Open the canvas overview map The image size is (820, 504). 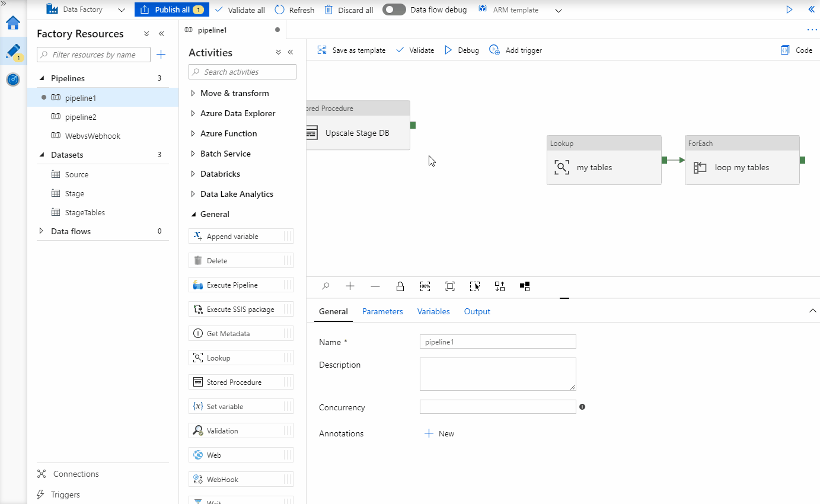tap(524, 286)
